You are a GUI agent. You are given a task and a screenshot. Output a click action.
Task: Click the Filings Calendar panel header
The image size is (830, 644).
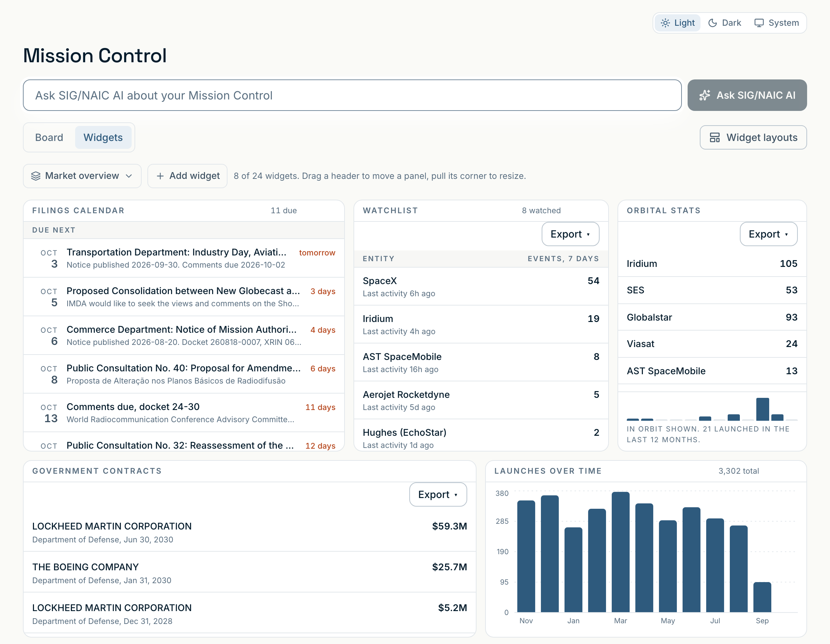pos(184,211)
